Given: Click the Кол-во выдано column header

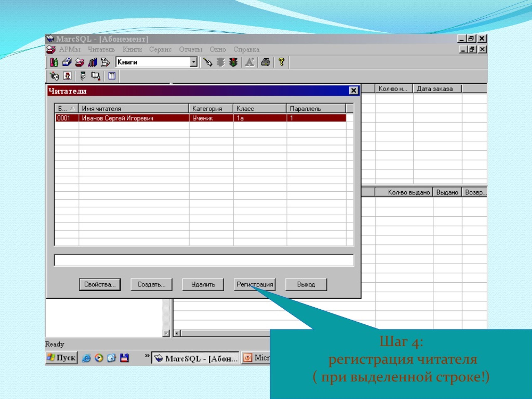Looking at the screenshot, I should [x=404, y=192].
